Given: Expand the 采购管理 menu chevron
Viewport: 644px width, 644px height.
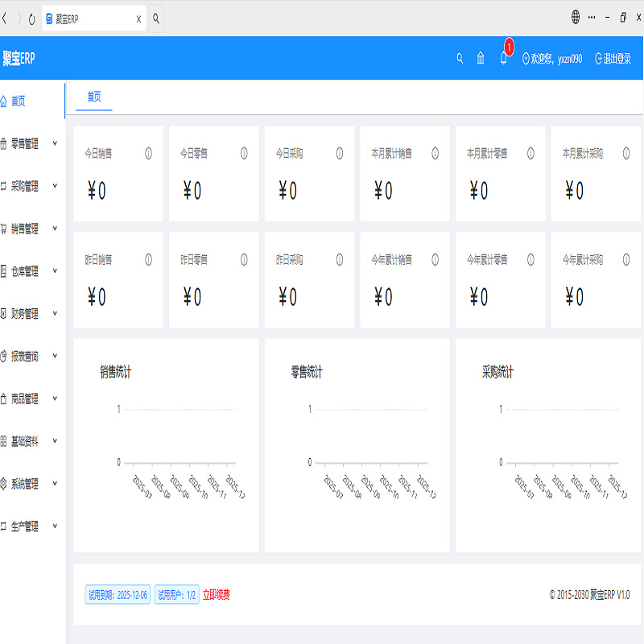Looking at the screenshot, I should (54, 186).
